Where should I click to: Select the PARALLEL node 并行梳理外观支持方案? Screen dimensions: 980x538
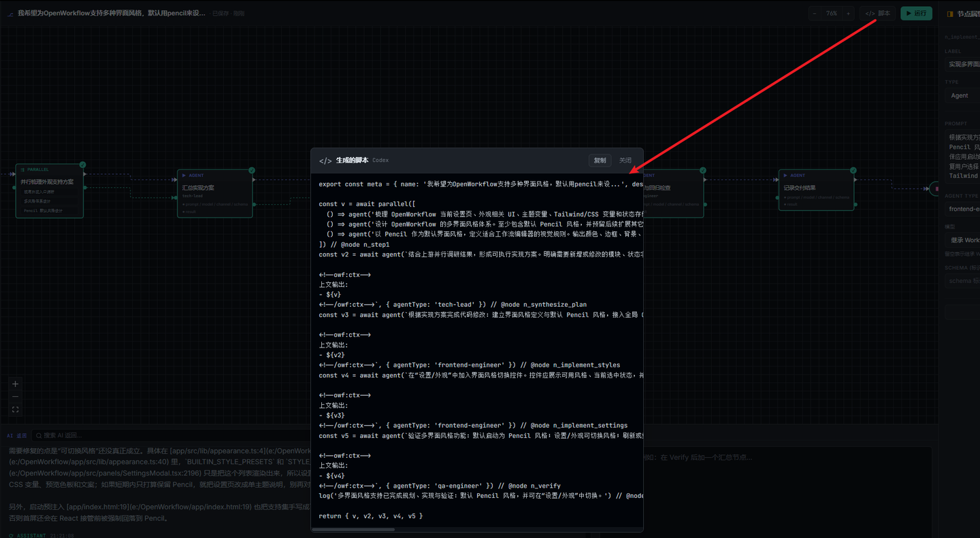coord(50,191)
